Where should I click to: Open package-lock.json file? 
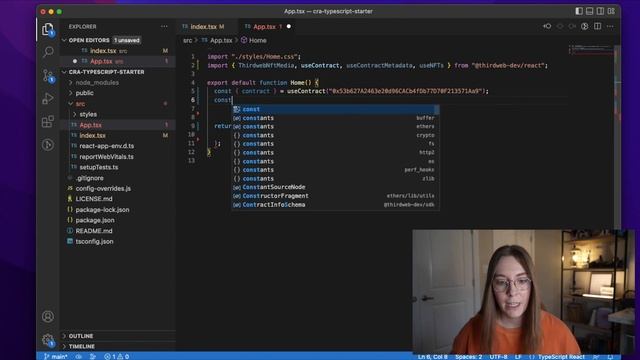pyautogui.click(x=118, y=209)
